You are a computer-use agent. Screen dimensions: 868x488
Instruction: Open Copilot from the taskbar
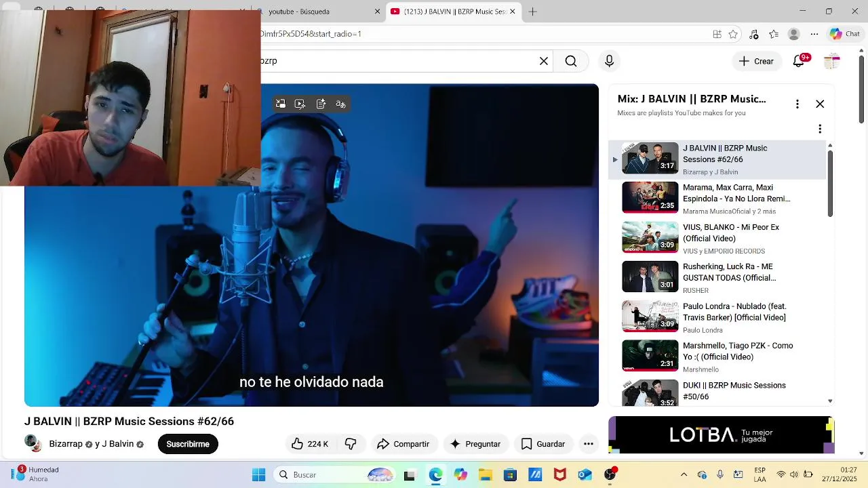tap(460, 475)
